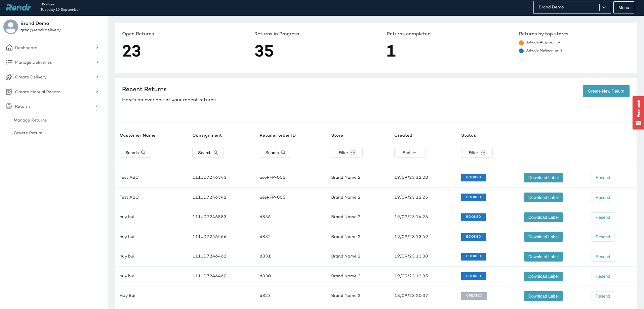Resend return for order d836
This screenshot has height=309, width=644.
(x=603, y=217)
